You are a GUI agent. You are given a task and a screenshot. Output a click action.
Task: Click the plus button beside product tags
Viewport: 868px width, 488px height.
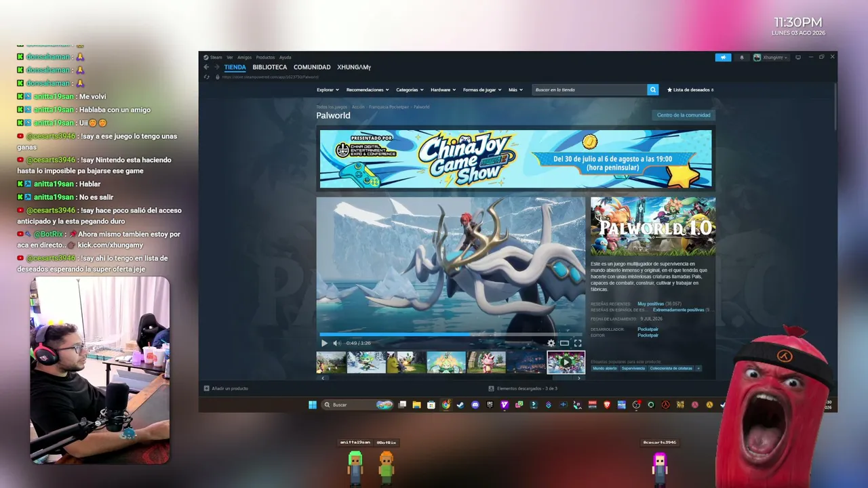pyautogui.click(x=698, y=368)
